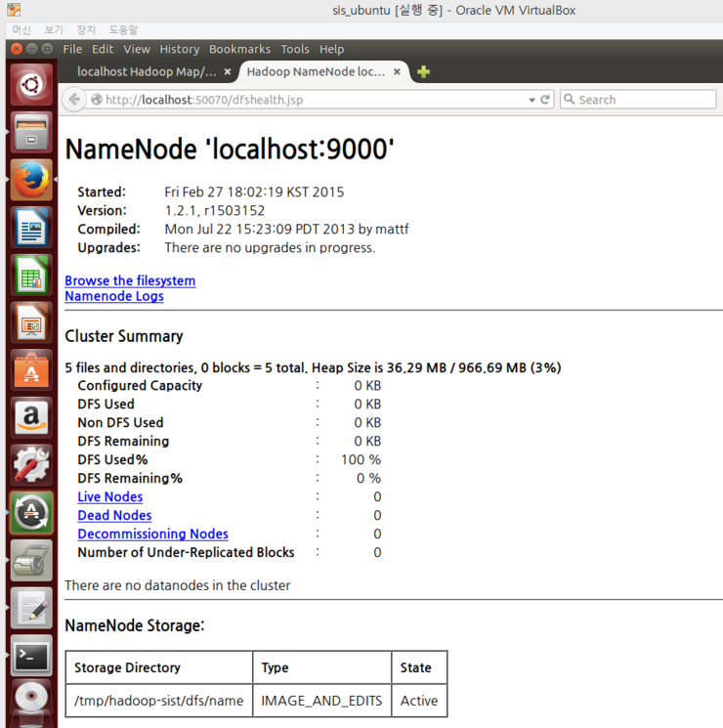Click the Firefox back arrow button
The image size is (723, 728).
74,100
